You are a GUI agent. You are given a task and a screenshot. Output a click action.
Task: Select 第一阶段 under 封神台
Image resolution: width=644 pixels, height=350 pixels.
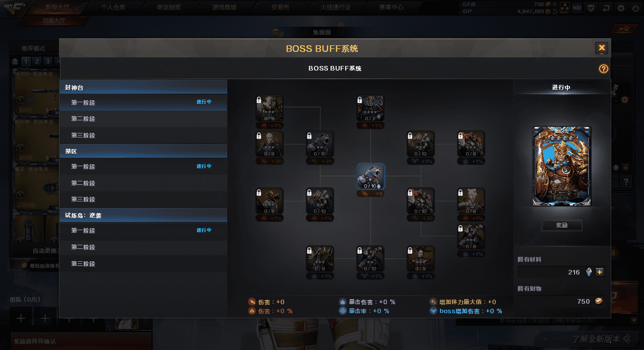click(x=143, y=102)
